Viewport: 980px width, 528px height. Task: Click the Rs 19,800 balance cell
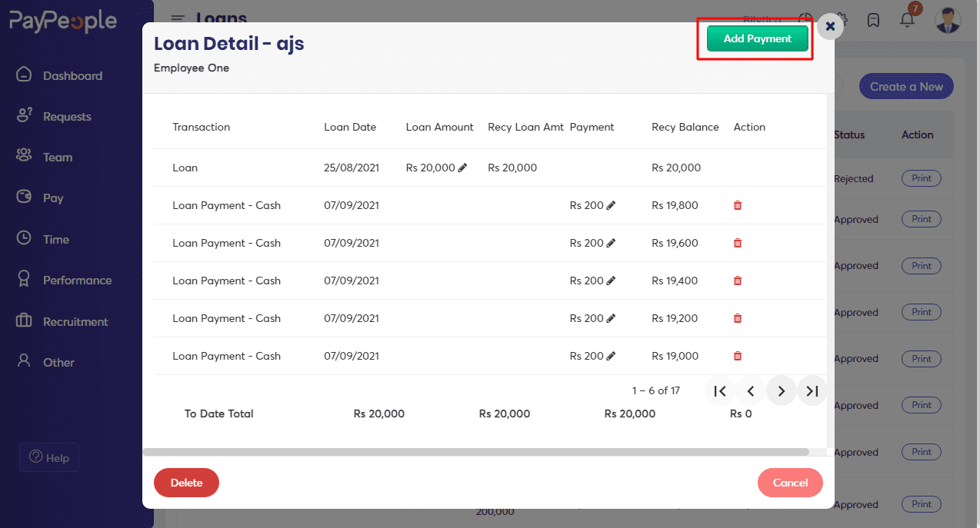[x=675, y=205]
